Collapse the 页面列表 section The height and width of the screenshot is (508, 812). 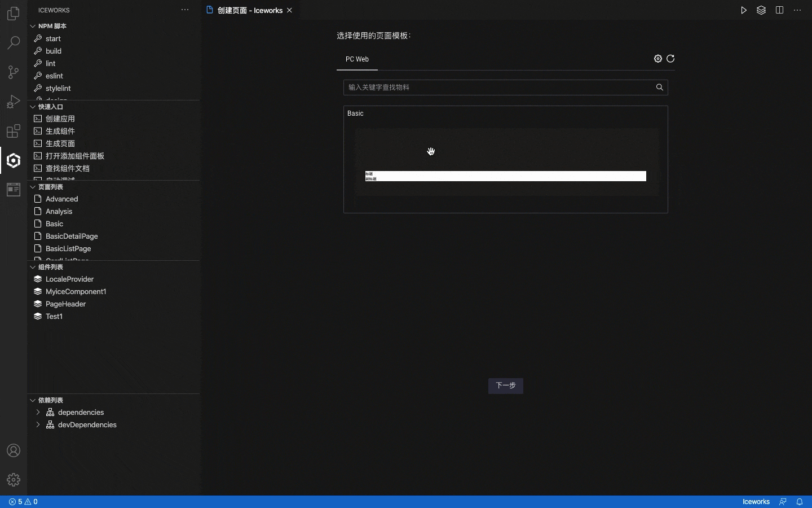(x=33, y=187)
